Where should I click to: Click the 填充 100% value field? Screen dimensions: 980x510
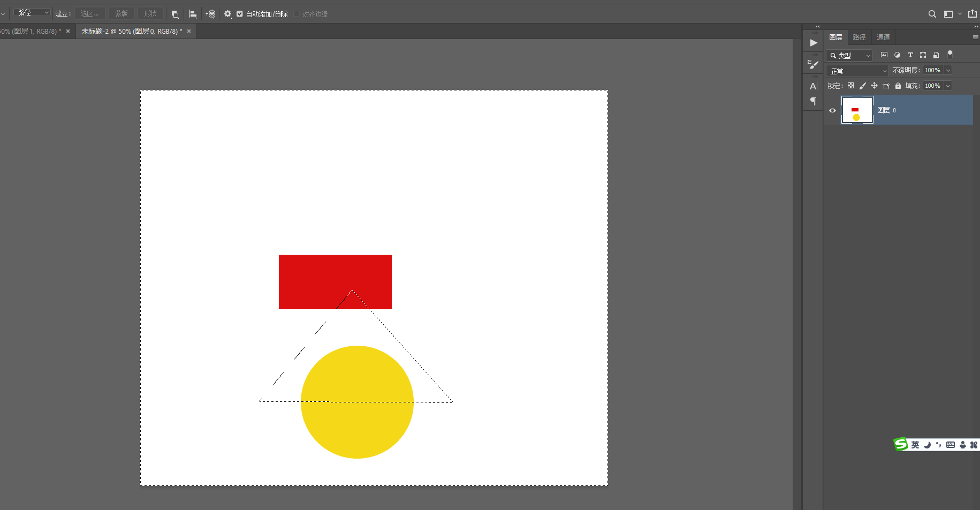point(933,86)
